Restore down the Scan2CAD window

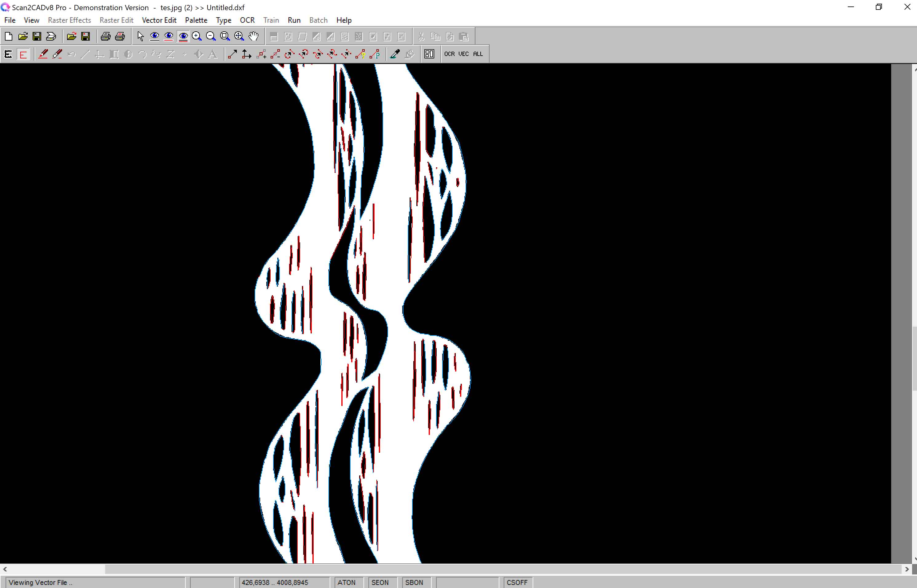[879, 7]
